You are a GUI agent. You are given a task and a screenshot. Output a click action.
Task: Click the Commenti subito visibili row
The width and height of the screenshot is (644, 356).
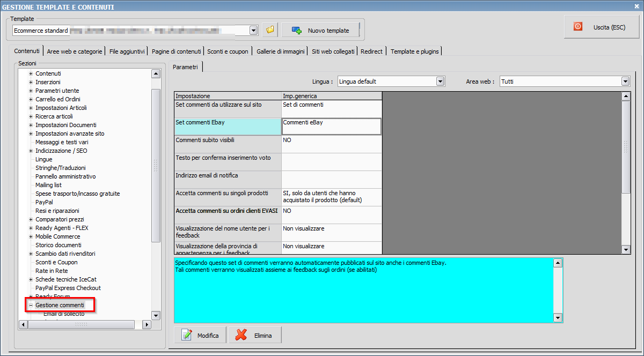[278, 144]
